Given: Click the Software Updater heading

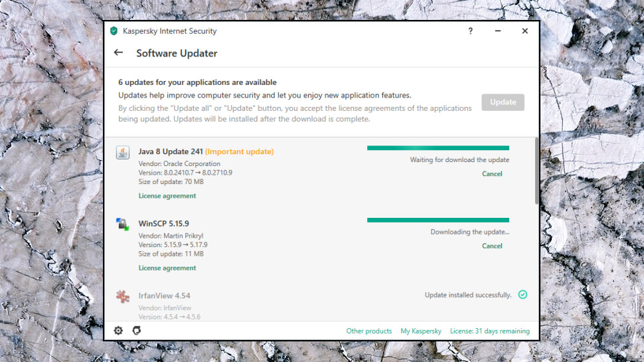Looking at the screenshot, I should [177, 53].
